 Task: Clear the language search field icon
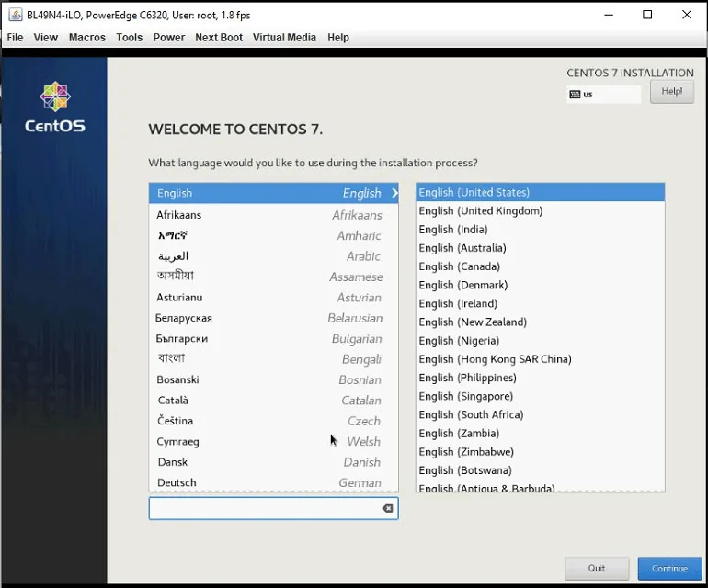coord(387,509)
